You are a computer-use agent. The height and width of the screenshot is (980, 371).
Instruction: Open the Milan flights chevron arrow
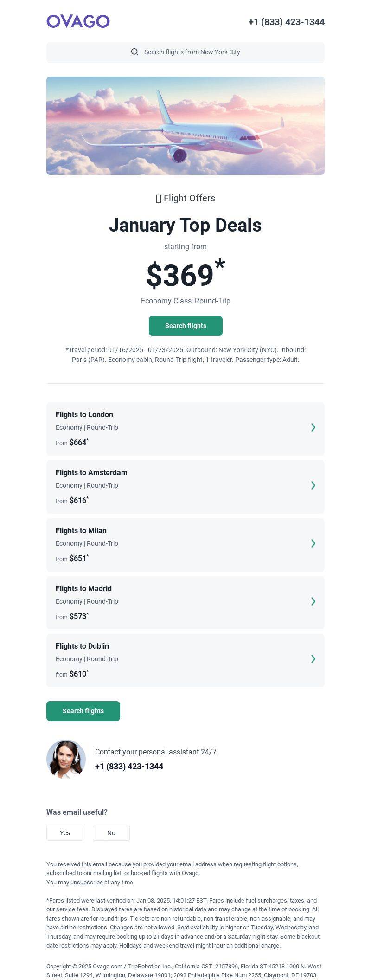click(x=313, y=543)
